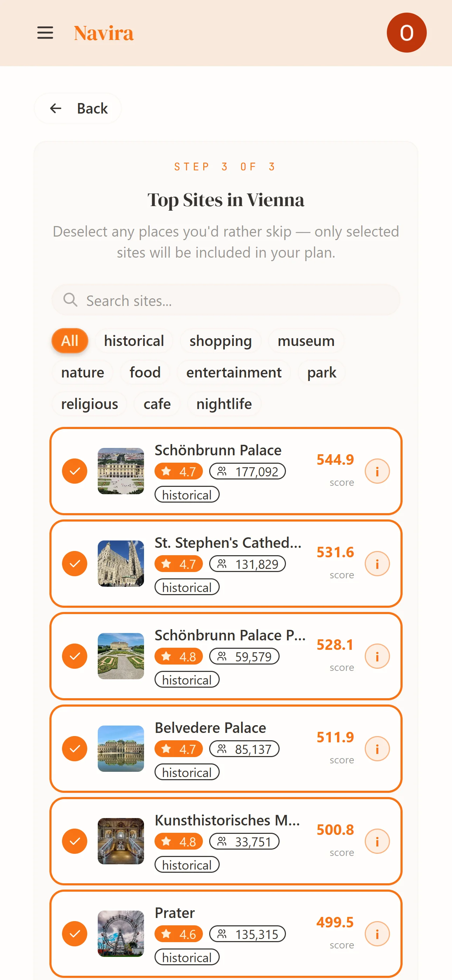Switch to the historical category filter
This screenshot has width=452, height=980.
point(134,340)
